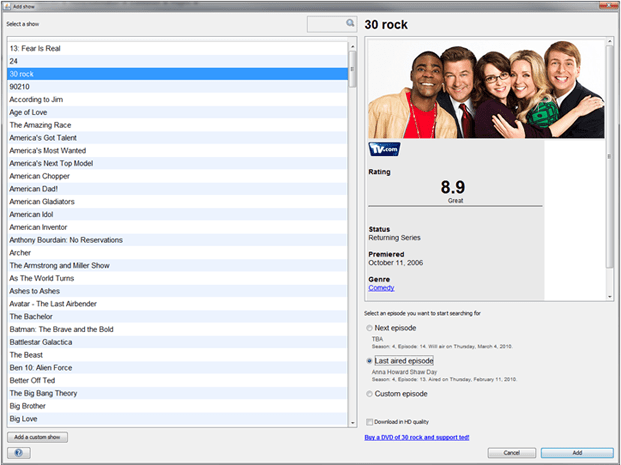
Task: Select '90210' from the show list
Action: pos(177,87)
